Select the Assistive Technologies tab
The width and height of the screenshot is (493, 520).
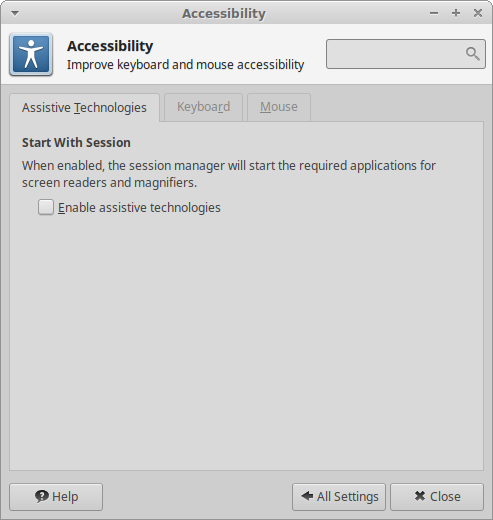(x=84, y=108)
